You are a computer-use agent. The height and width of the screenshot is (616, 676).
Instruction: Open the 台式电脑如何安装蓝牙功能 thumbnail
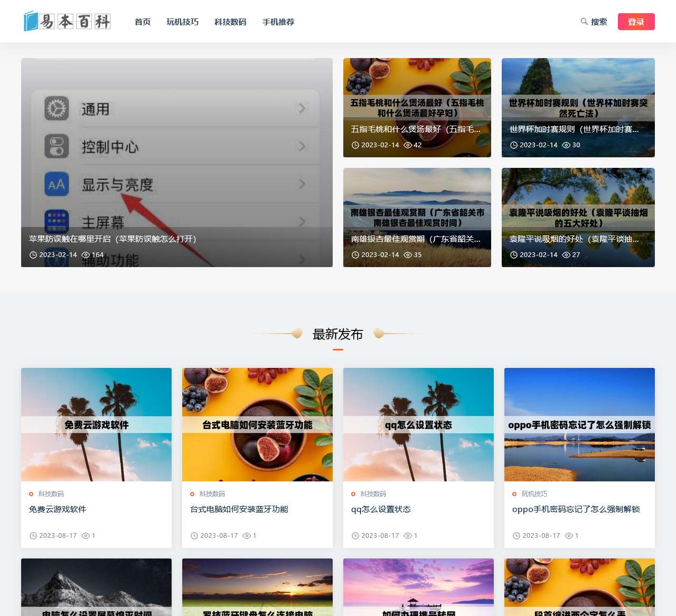pyautogui.click(x=257, y=424)
